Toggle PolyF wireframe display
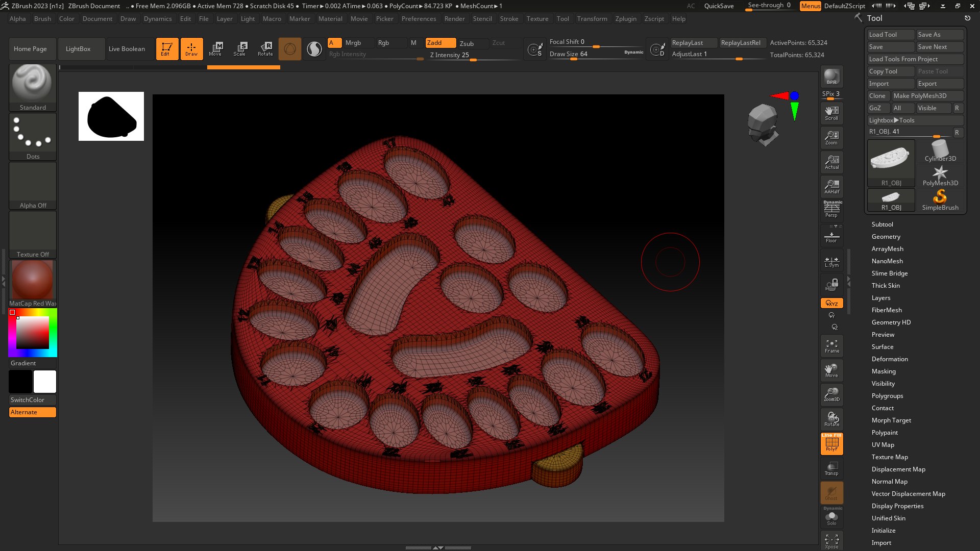The height and width of the screenshot is (551, 980). pyautogui.click(x=831, y=444)
